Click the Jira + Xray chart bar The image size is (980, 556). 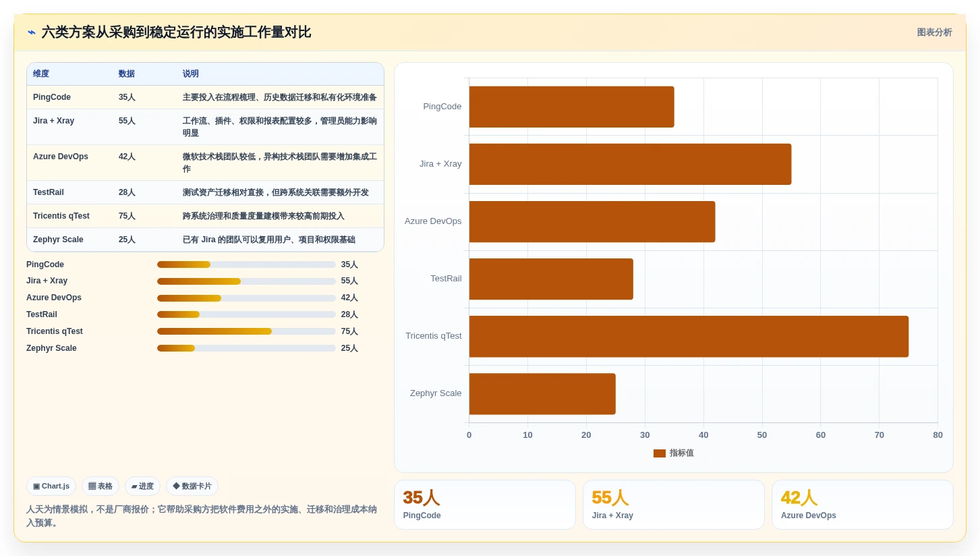[630, 164]
